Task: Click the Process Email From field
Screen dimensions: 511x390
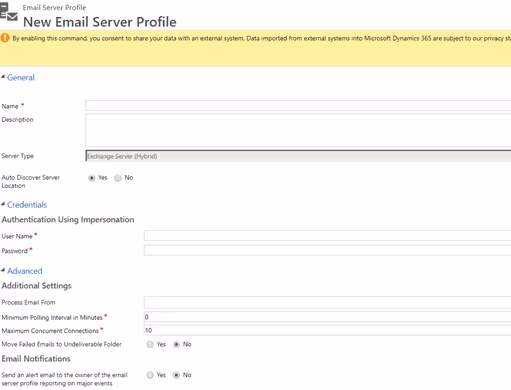Action: (x=327, y=302)
